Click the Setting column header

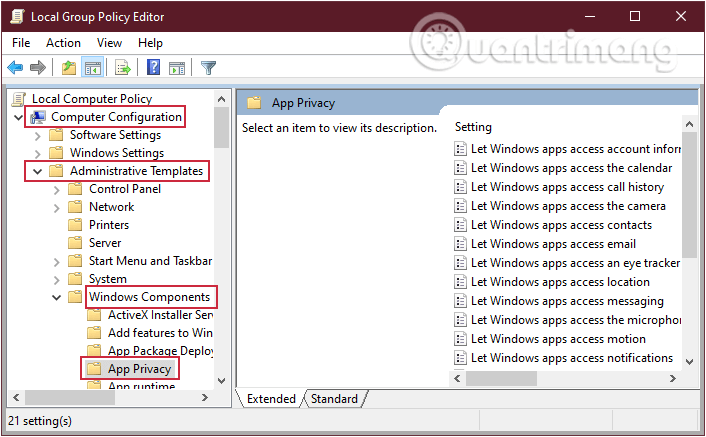(473, 128)
